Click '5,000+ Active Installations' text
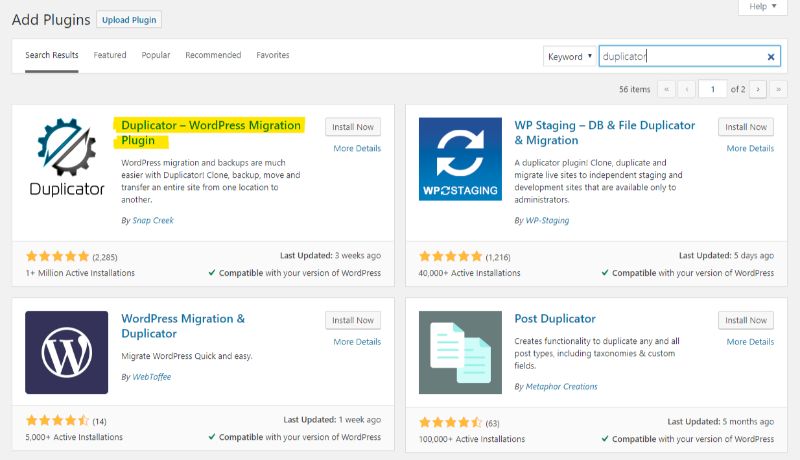 tap(74, 437)
